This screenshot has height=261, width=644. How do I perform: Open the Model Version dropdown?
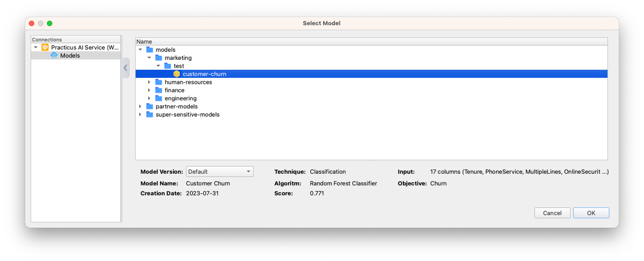219,171
